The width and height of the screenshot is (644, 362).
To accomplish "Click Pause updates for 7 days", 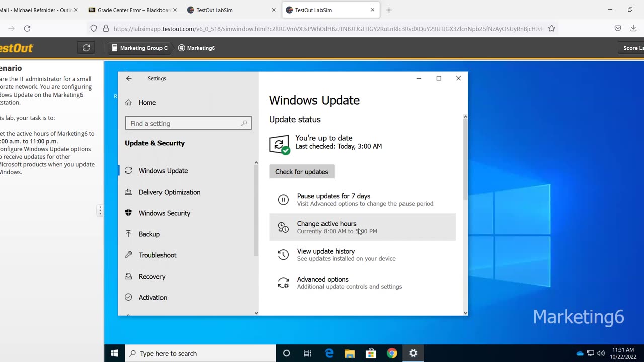I will tap(362, 200).
